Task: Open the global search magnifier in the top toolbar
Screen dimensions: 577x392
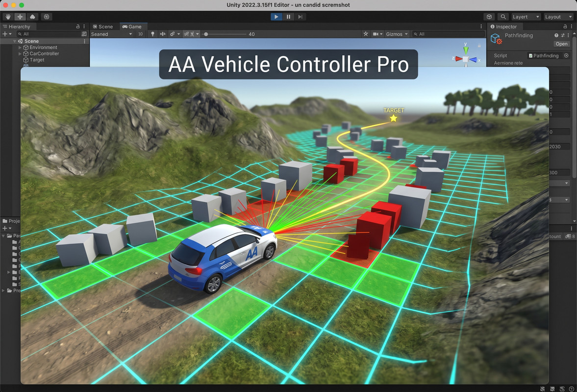Action: coord(503,17)
